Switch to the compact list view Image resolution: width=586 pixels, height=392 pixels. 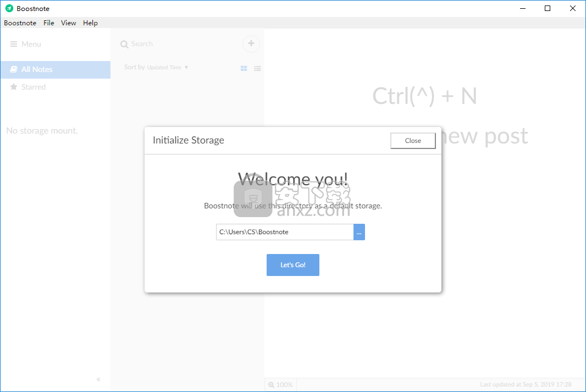(x=257, y=68)
